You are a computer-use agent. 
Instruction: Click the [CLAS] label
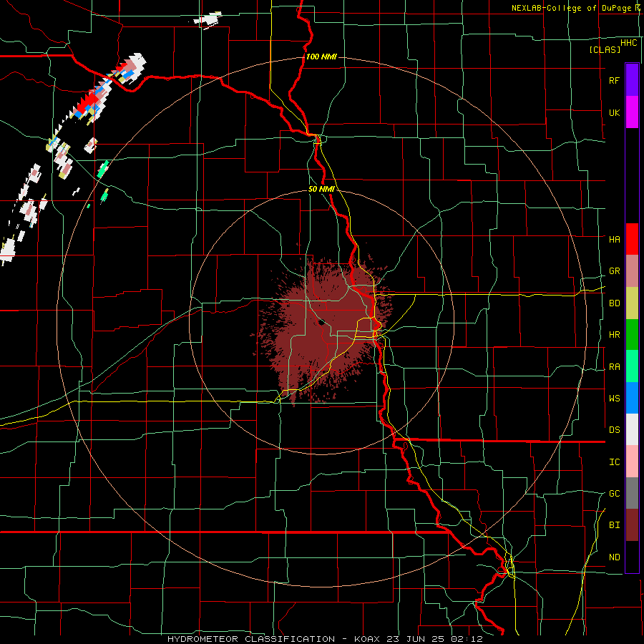[x=605, y=49]
